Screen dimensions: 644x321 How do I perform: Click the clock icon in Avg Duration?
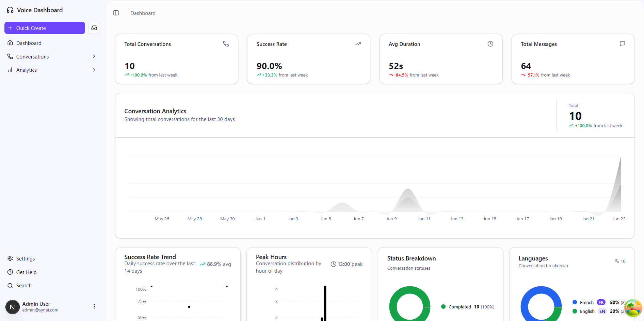coord(490,44)
